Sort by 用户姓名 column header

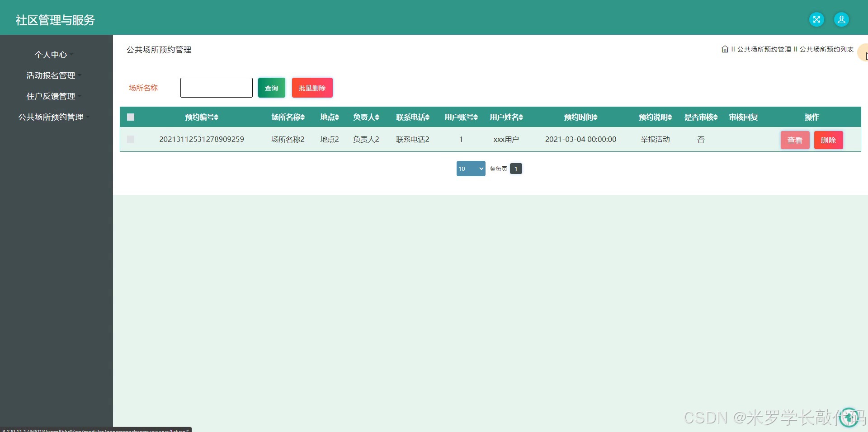click(x=506, y=117)
